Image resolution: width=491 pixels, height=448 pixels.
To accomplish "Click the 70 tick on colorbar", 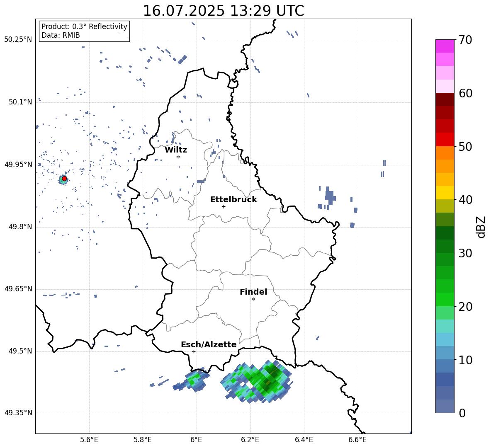I will 465,40.
